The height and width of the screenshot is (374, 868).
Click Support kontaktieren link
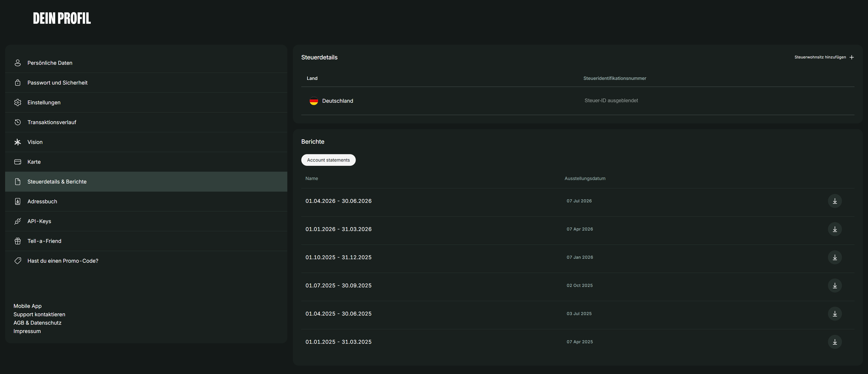pos(39,315)
